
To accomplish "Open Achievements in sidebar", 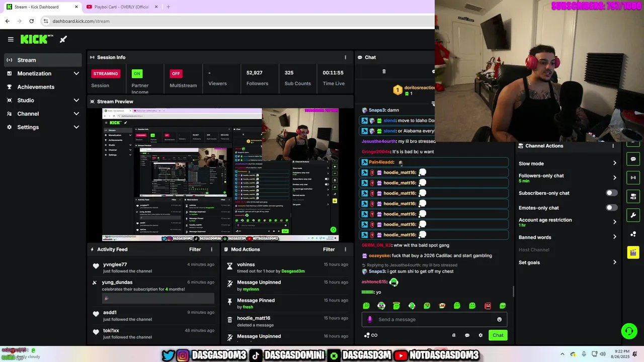I will click(x=43, y=87).
